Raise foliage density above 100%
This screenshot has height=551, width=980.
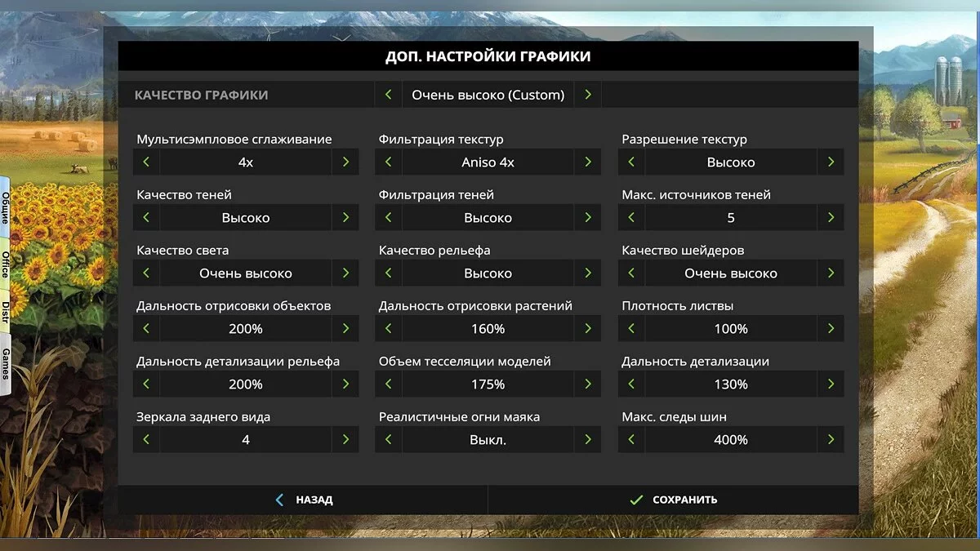click(x=833, y=328)
